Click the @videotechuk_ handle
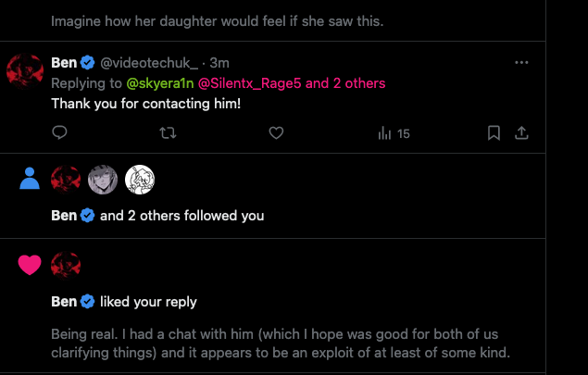 click(148, 62)
